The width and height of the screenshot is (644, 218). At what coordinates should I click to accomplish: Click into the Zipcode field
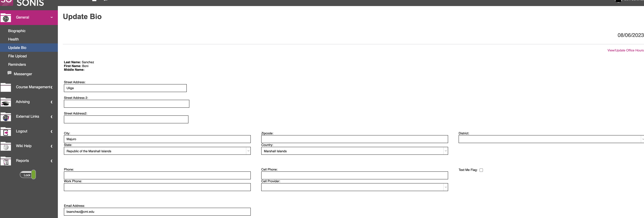coord(354,139)
